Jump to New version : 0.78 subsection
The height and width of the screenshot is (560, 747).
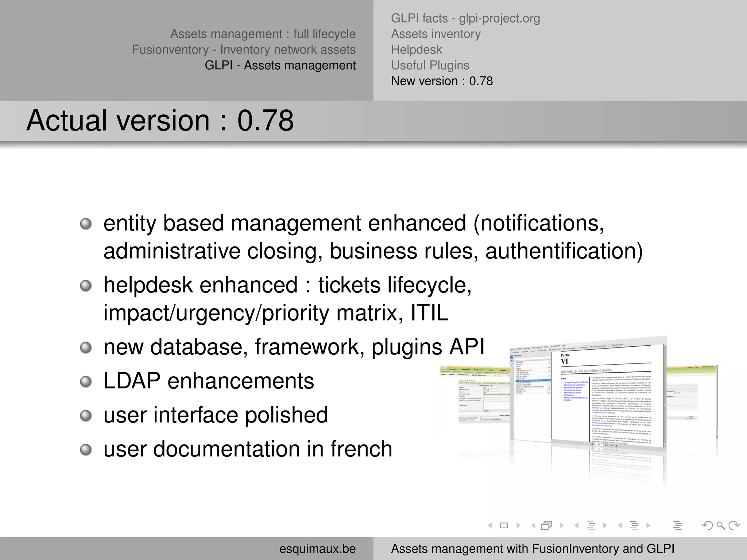tap(442, 81)
